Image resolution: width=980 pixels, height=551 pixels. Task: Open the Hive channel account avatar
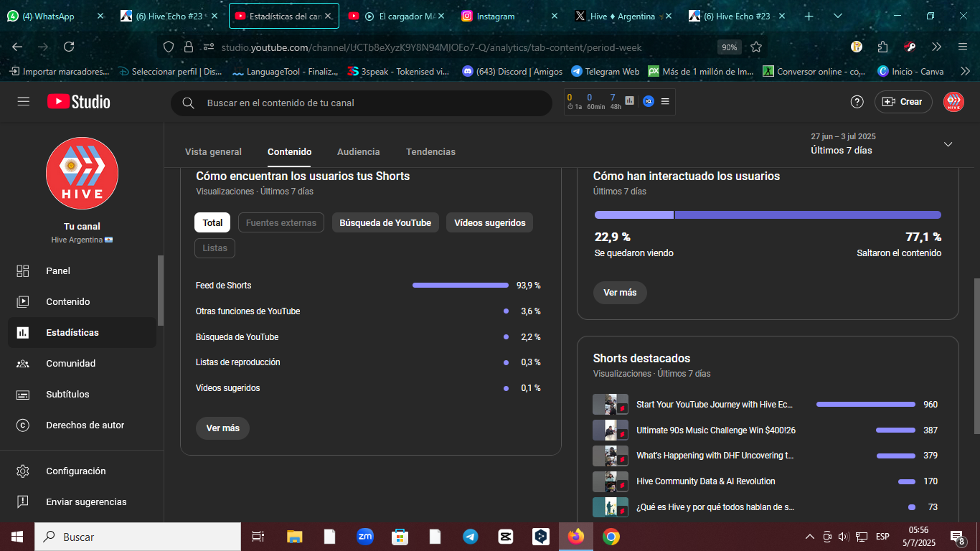click(953, 102)
